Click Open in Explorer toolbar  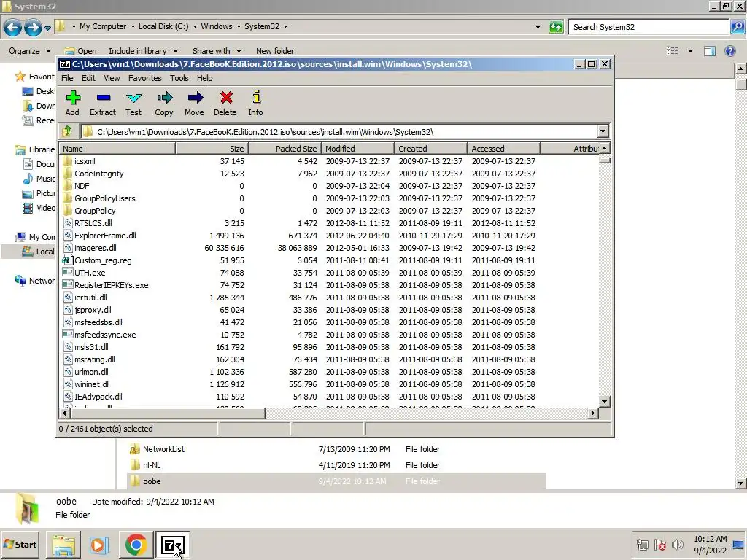coord(81,51)
